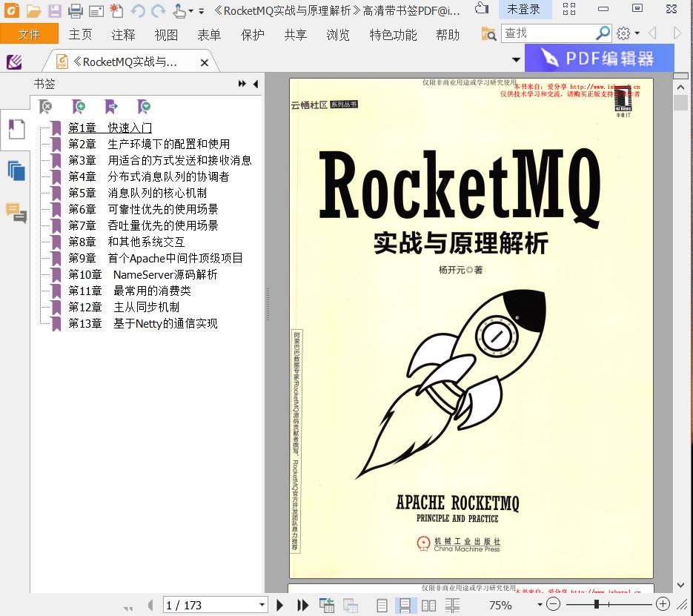This screenshot has width=693, height=616.
Task: Select continuous facing view mode
Action: tap(452, 605)
